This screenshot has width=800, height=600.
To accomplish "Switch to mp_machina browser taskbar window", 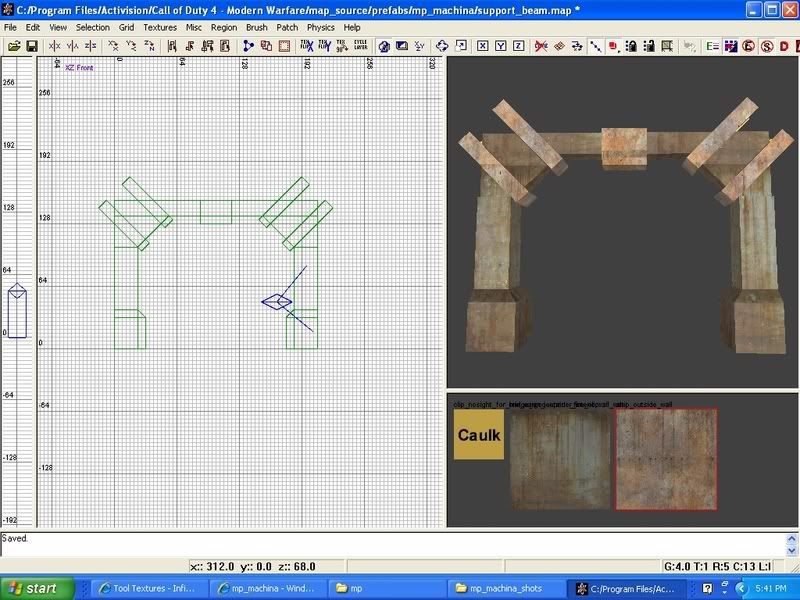I will click(267, 588).
